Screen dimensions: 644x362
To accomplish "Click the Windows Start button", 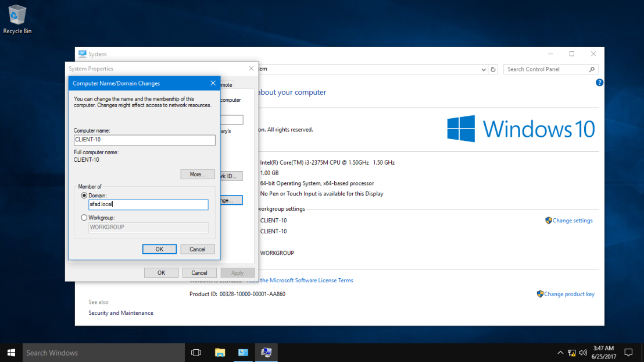I will [x=11, y=353].
